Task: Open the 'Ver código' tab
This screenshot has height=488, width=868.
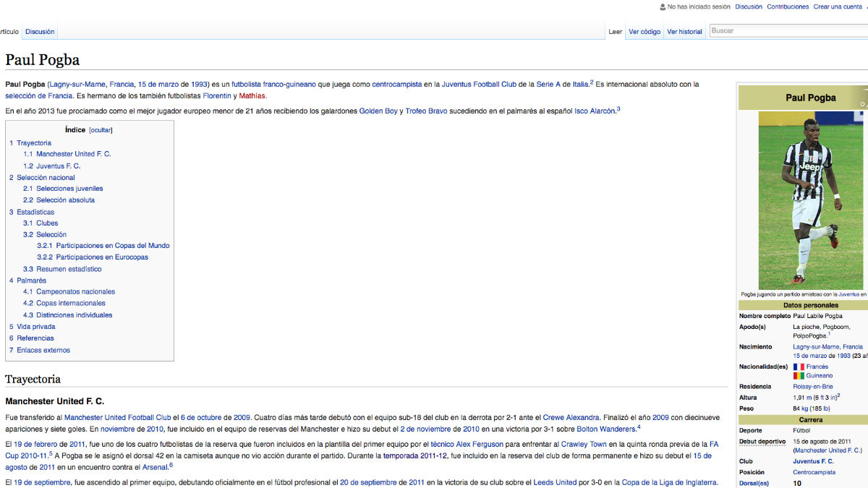Action: coord(644,32)
